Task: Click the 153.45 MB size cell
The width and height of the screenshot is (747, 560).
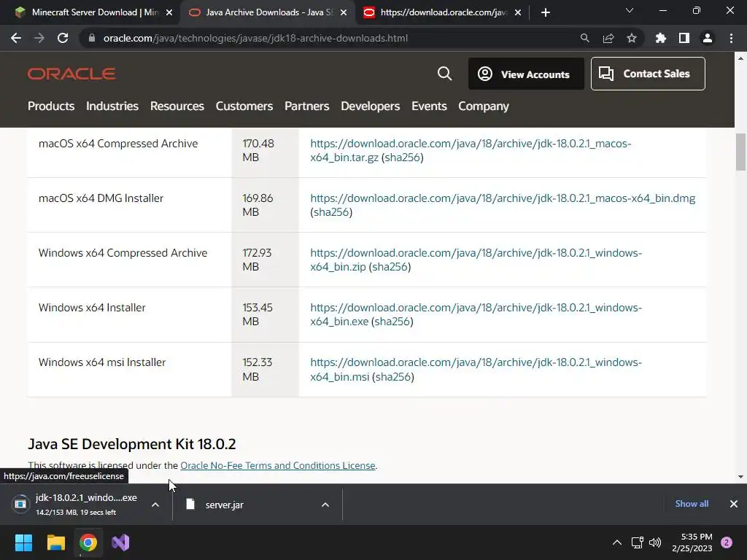Action: click(265, 314)
